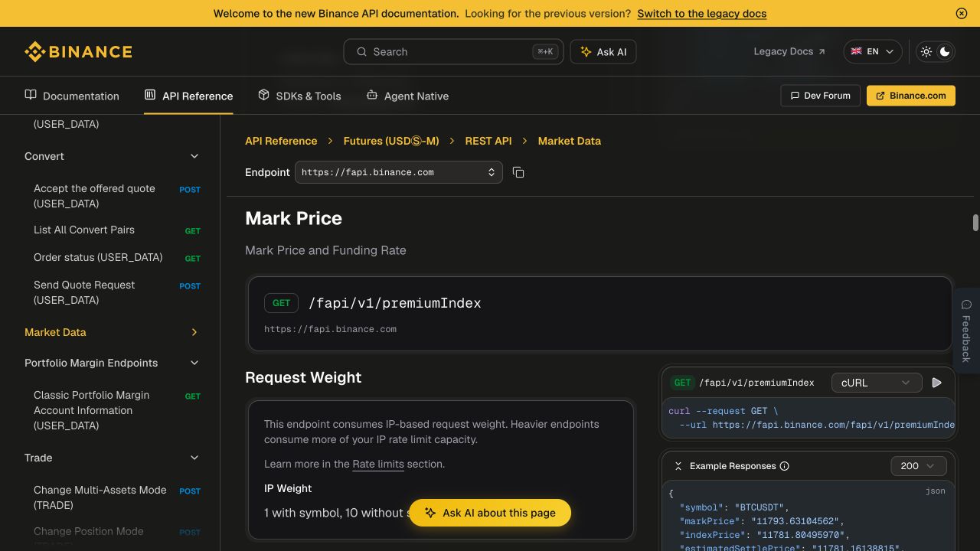Open Change Multi-Assets Mode endpoint
This screenshot has width=980, height=551.
tap(117, 497)
